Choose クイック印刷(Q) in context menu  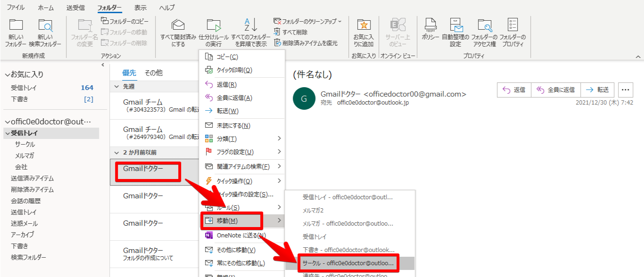coord(242,70)
